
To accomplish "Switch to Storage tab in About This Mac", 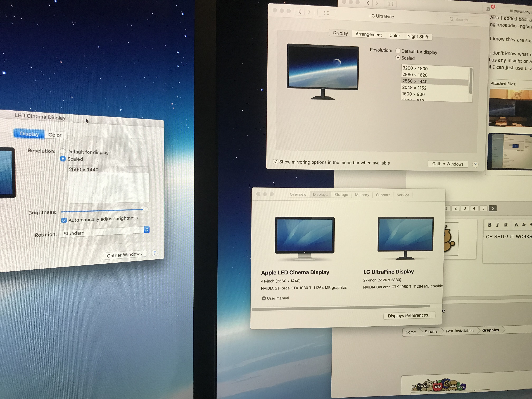I will 341,195.
